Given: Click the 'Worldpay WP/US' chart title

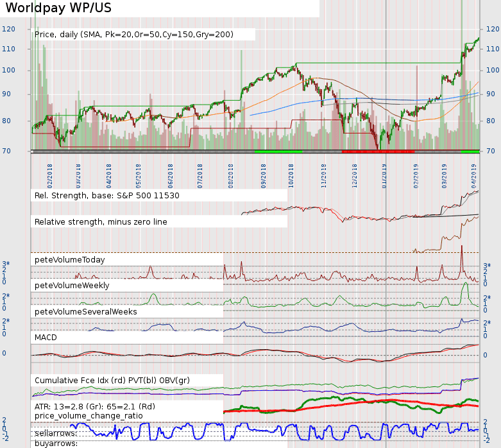Looking at the screenshot, I should coord(58,8).
